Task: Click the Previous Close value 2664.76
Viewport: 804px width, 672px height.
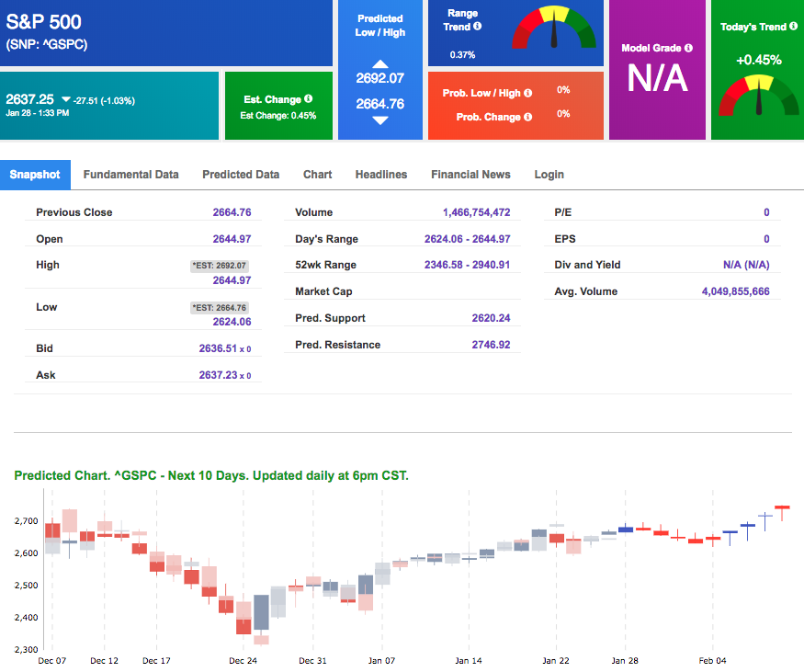Action: click(x=232, y=212)
